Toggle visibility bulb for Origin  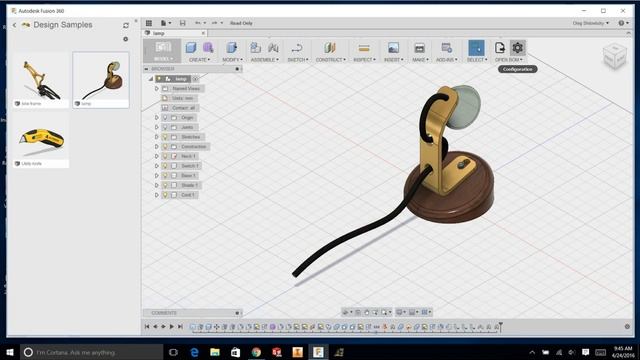click(165, 118)
